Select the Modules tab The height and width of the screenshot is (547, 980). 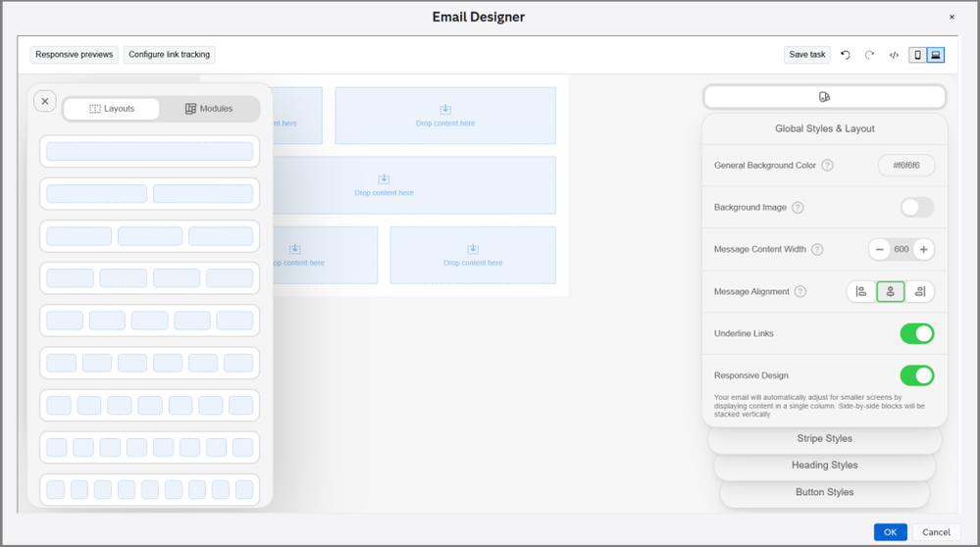tap(209, 109)
